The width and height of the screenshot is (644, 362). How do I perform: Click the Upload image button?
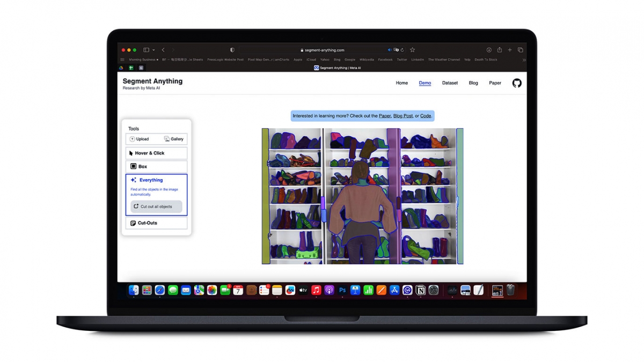[x=140, y=139]
